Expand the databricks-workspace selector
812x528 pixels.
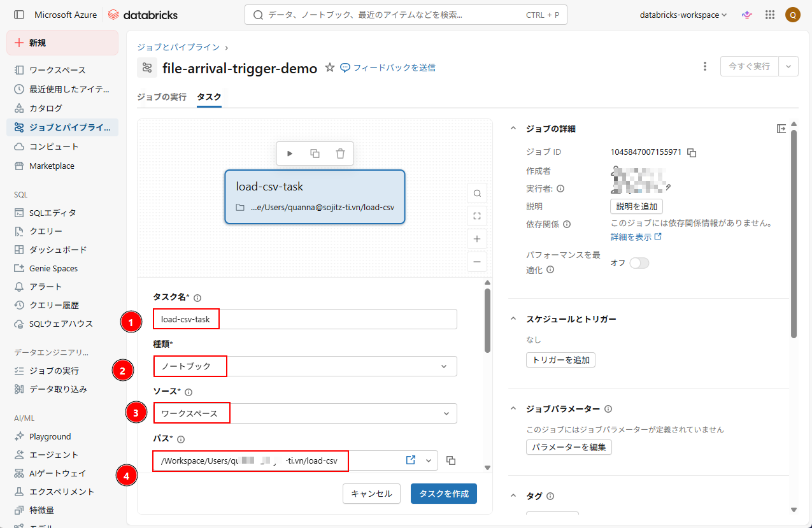click(683, 15)
